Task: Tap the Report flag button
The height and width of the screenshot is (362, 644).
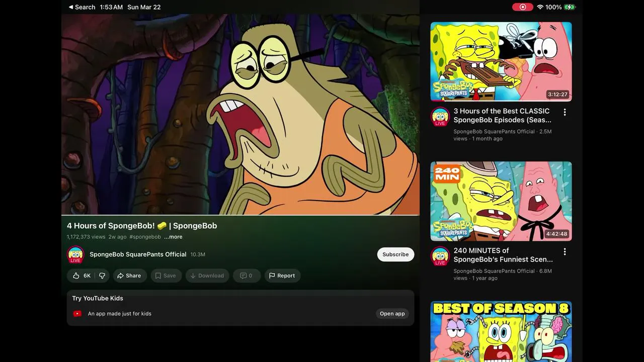Action: pos(282,276)
